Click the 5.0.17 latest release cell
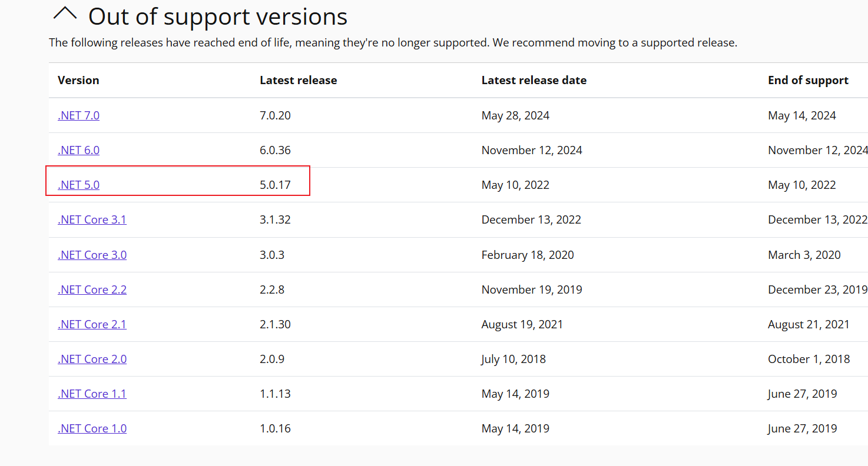The height and width of the screenshot is (466, 868). (x=275, y=185)
